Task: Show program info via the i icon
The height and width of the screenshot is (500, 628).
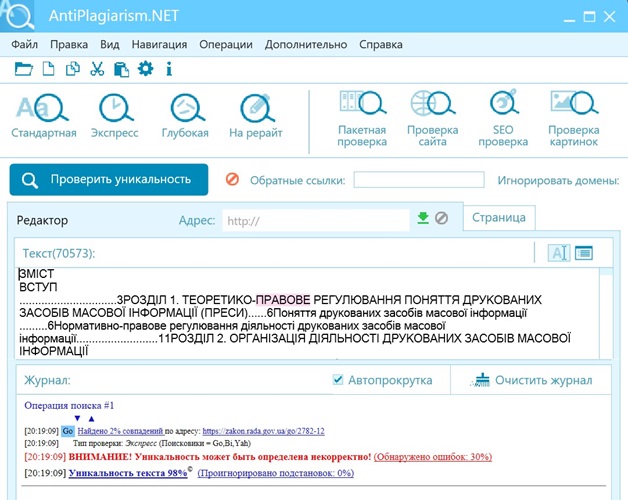Action: (169, 69)
